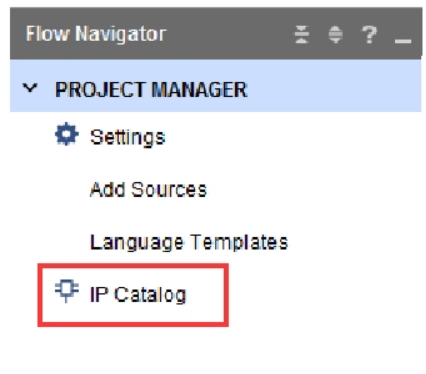This screenshot has width=426, height=374.
Task: Open Language Templates
Action: 189,242
